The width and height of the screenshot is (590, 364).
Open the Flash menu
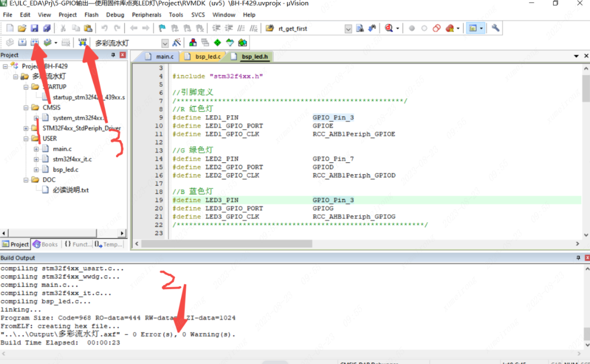91,15
